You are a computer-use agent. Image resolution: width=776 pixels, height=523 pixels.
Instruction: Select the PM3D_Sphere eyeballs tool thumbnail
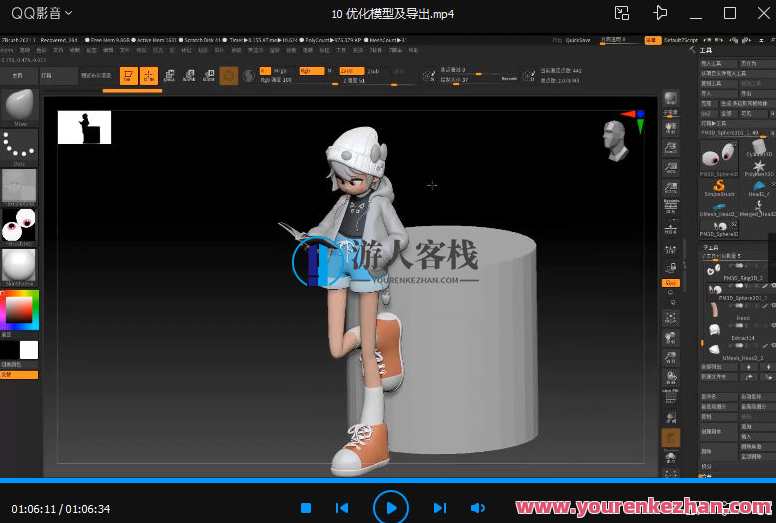tap(719, 158)
